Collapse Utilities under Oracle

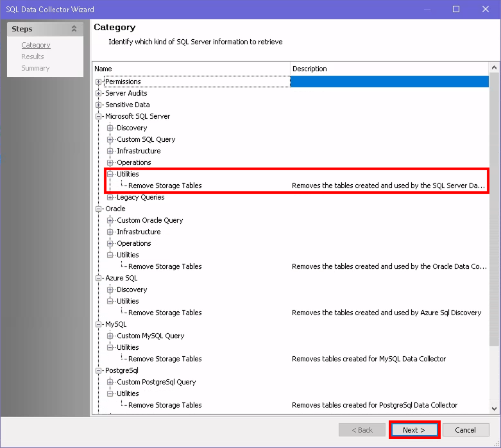110,255
